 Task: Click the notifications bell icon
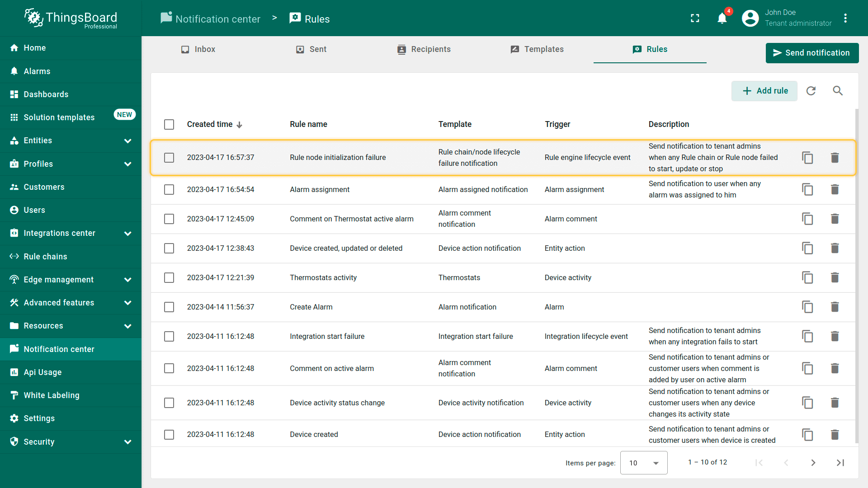[x=722, y=19]
